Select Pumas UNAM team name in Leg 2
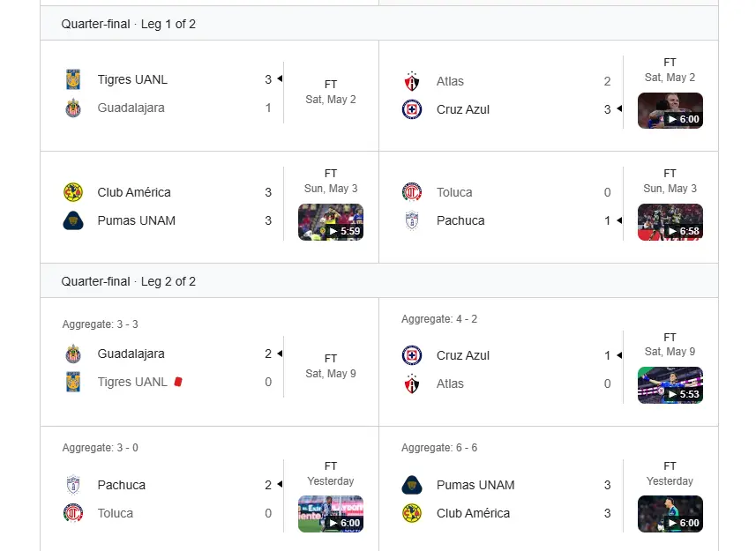The image size is (756, 551). (475, 485)
